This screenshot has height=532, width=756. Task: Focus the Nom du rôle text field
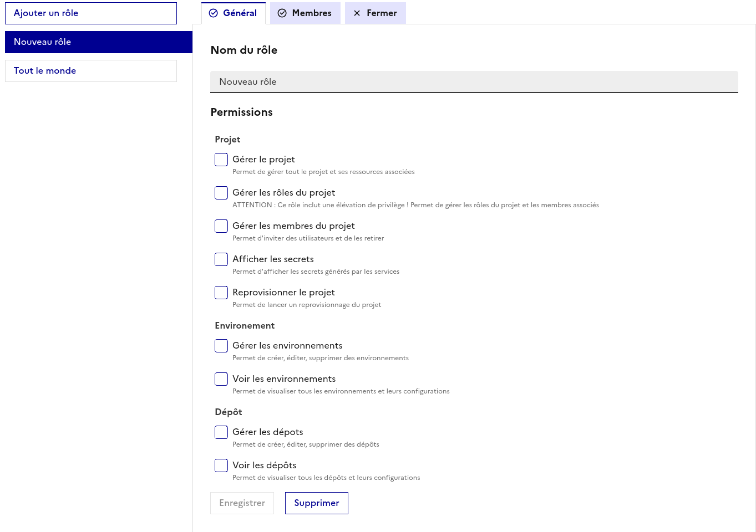point(474,82)
